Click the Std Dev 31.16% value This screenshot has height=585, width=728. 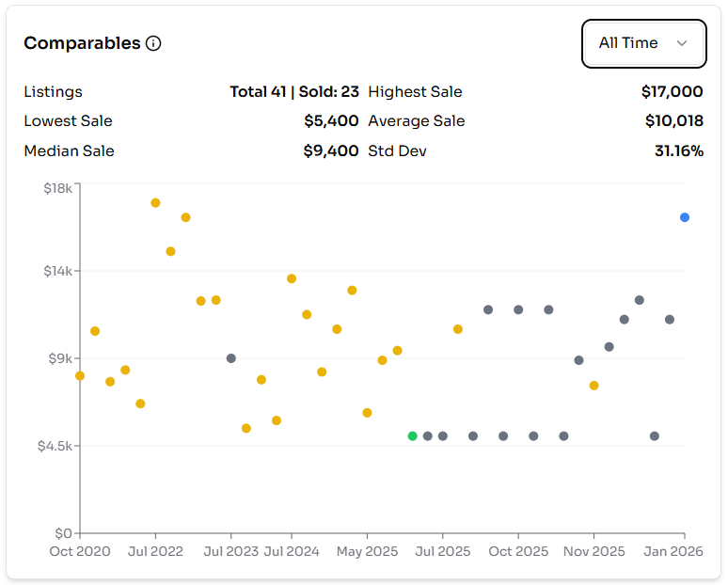[678, 150]
